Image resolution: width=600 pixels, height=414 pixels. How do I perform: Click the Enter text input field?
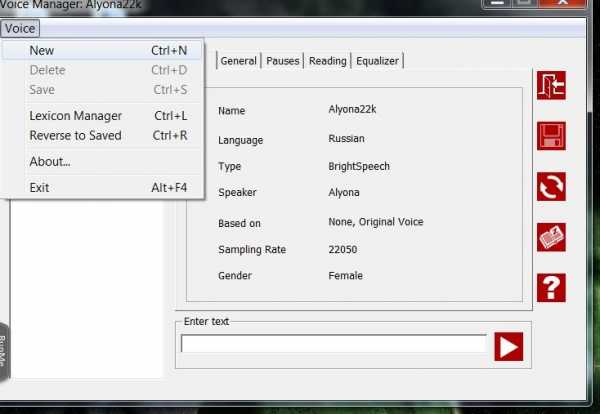coord(333,344)
